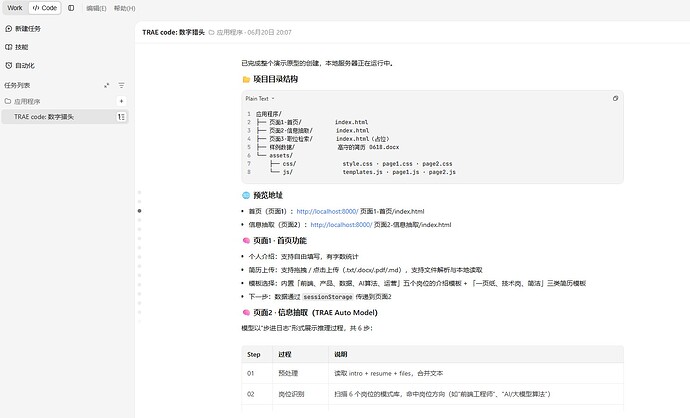
Task: Open the localhost link for 首页 (页面1)
Action: (327, 211)
